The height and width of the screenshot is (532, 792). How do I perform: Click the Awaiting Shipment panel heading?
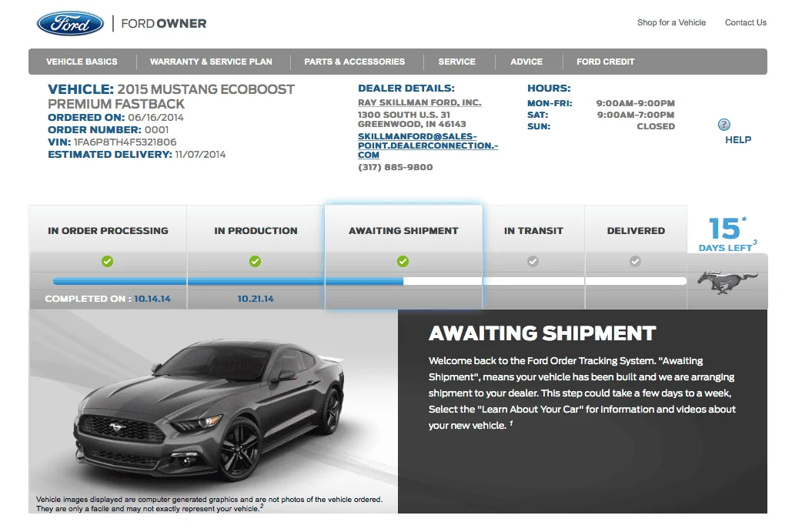point(543,333)
